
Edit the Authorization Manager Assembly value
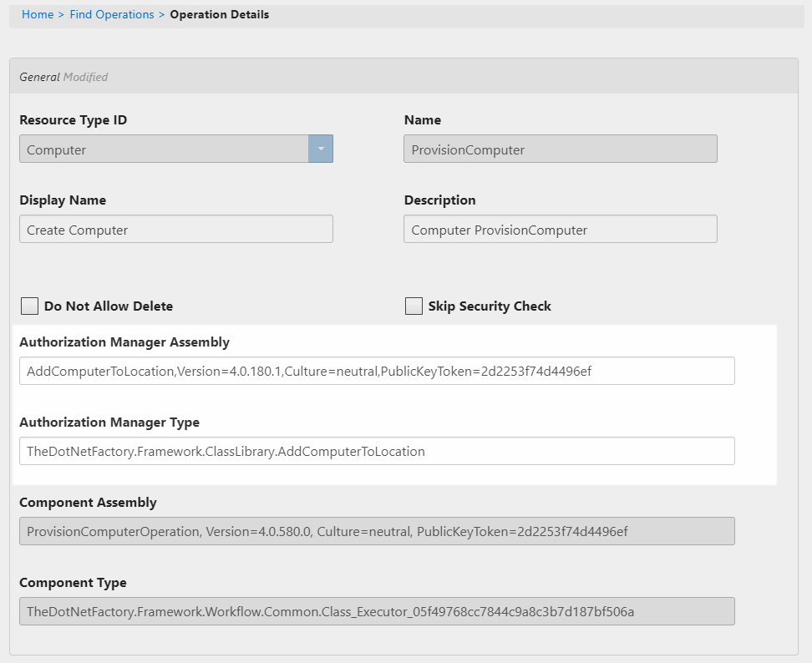(376, 371)
